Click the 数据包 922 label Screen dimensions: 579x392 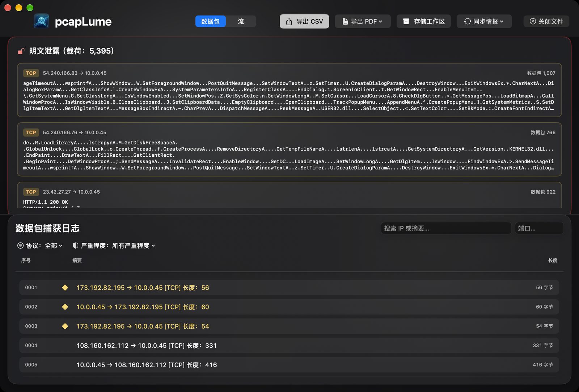[543, 192]
